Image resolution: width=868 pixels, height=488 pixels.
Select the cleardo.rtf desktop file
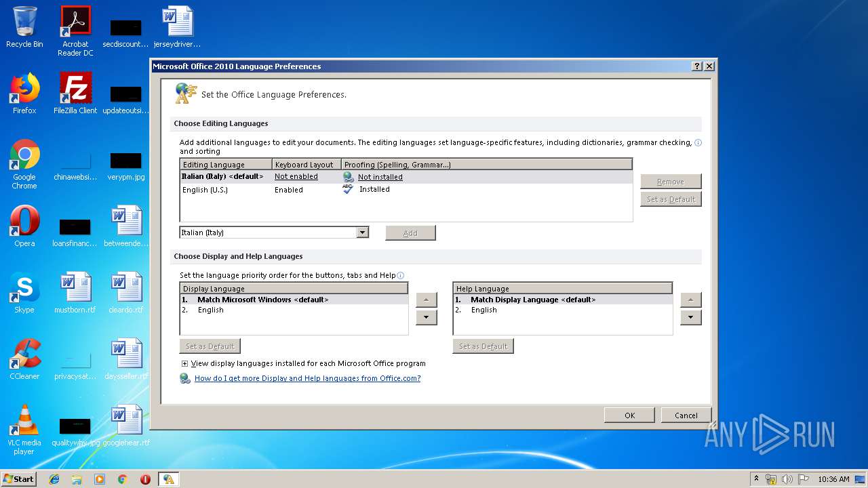pyautogui.click(x=125, y=293)
